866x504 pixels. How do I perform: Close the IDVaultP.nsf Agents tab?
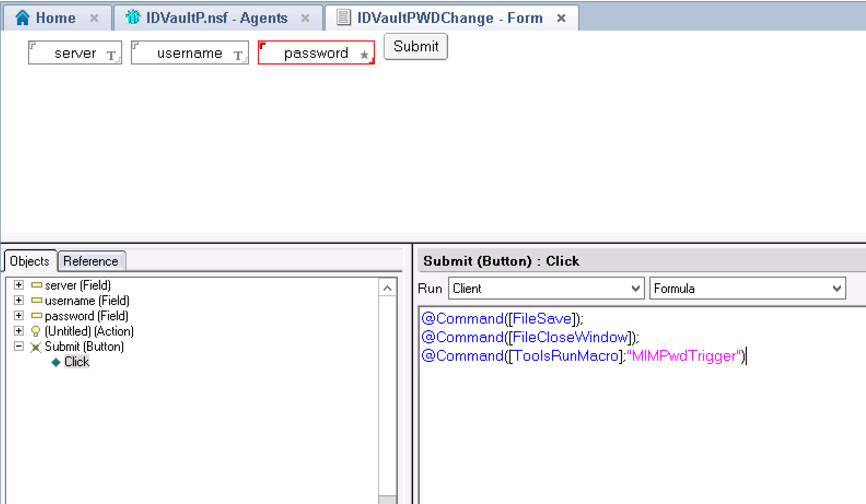[x=305, y=18]
